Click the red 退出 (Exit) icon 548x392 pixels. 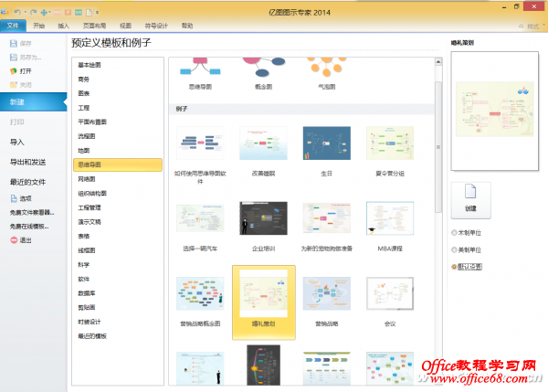pos(14,240)
